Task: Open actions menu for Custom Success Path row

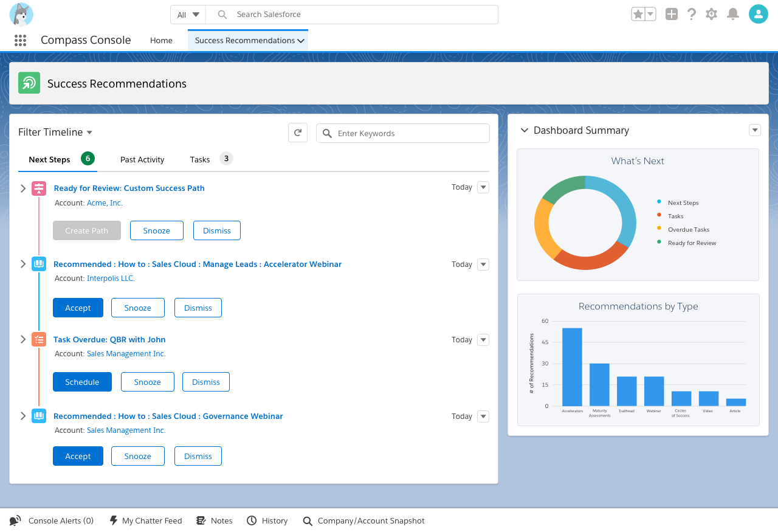Action: pyautogui.click(x=483, y=187)
